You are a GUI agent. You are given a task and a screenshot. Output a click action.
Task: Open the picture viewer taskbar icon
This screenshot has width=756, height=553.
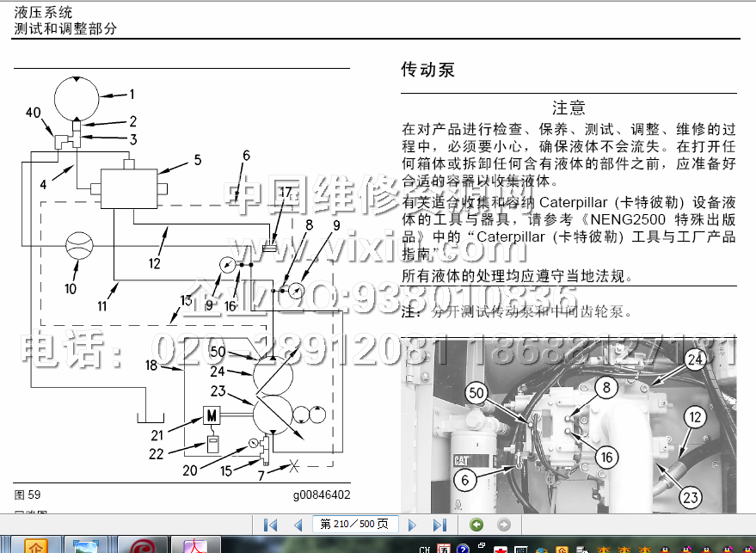point(87,545)
